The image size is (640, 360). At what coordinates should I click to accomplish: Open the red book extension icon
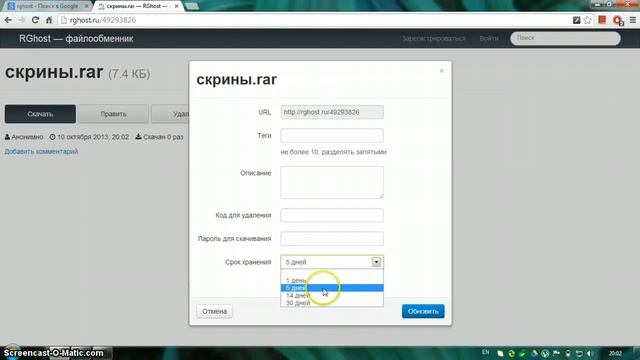(x=602, y=20)
